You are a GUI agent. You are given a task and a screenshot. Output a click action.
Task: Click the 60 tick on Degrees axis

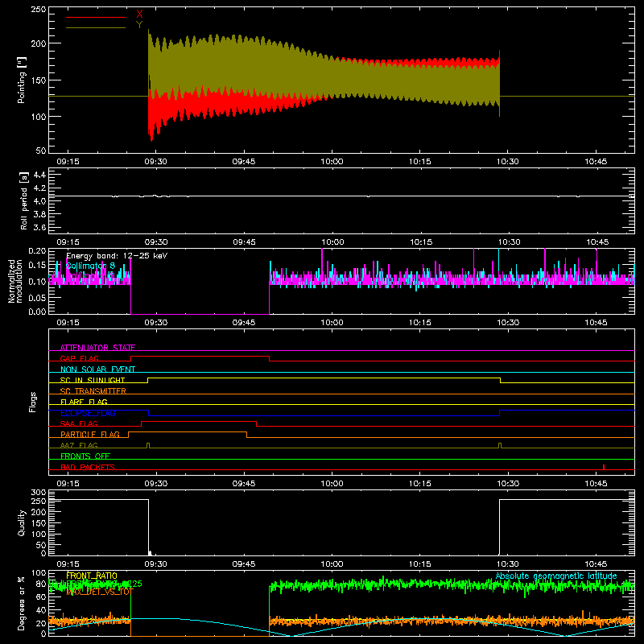41,597
